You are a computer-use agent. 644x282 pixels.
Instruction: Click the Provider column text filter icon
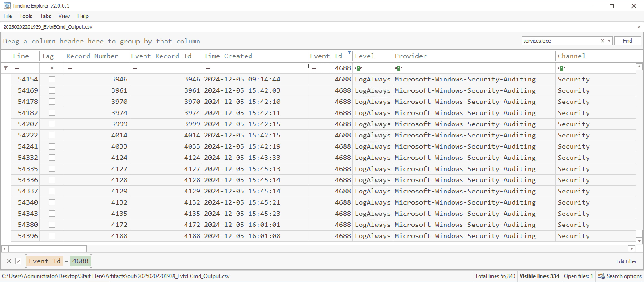point(398,68)
